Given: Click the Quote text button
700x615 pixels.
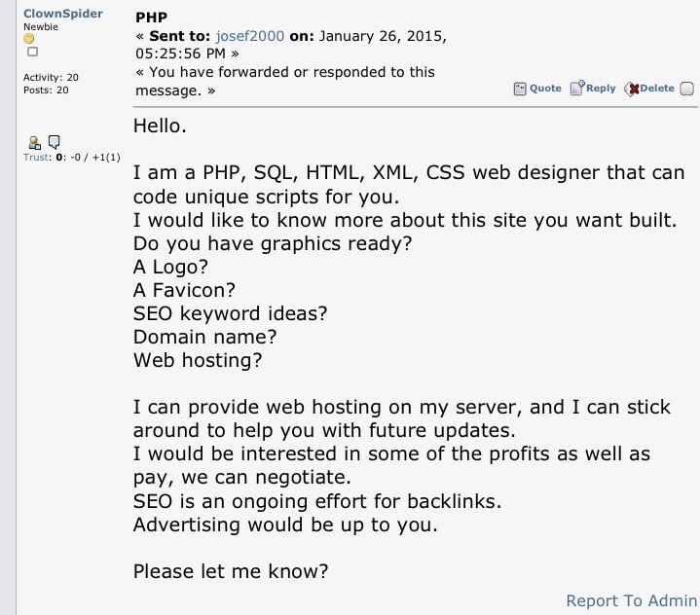Looking at the screenshot, I should click(x=545, y=88).
